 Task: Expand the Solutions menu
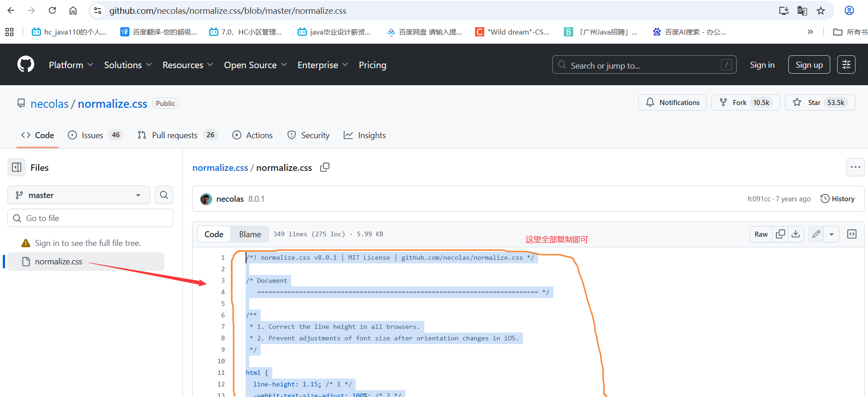tap(128, 65)
